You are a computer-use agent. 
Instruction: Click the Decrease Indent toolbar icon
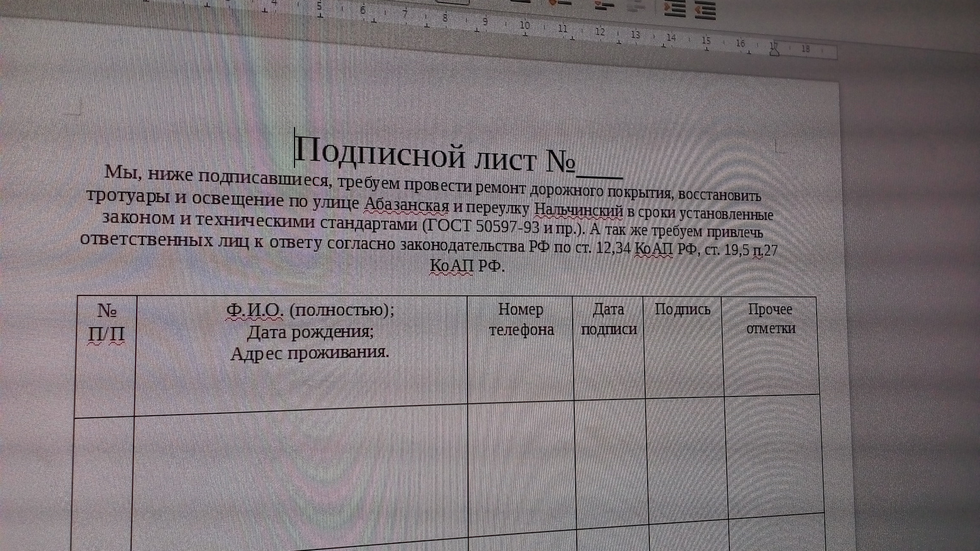[x=705, y=10]
